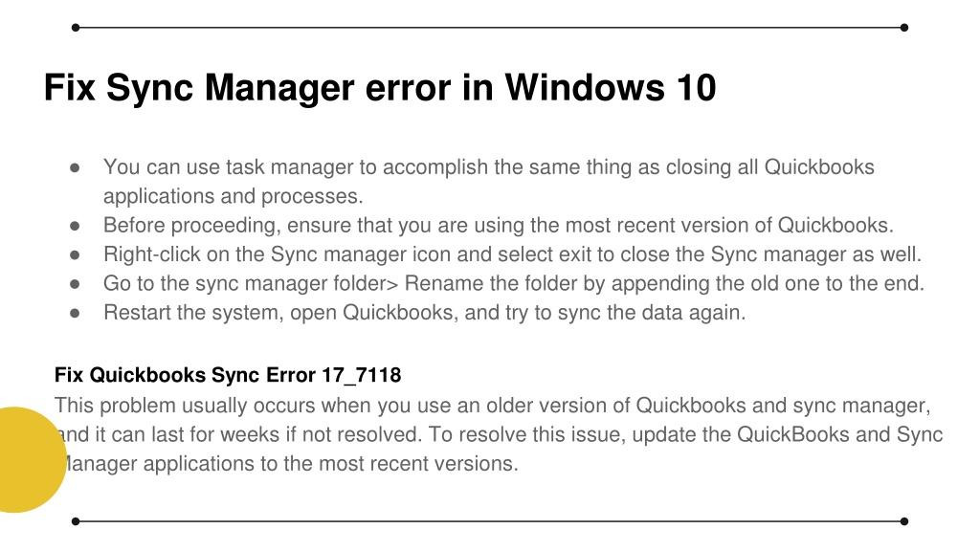Click the left dot of bottom divider line
Viewport: 980px width, 551px height.
pos(76,521)
